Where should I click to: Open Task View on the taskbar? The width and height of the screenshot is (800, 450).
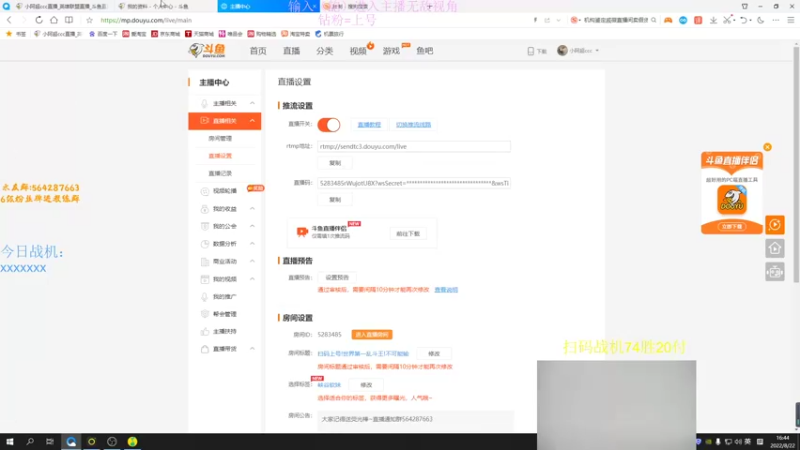[x=49, y=441]
